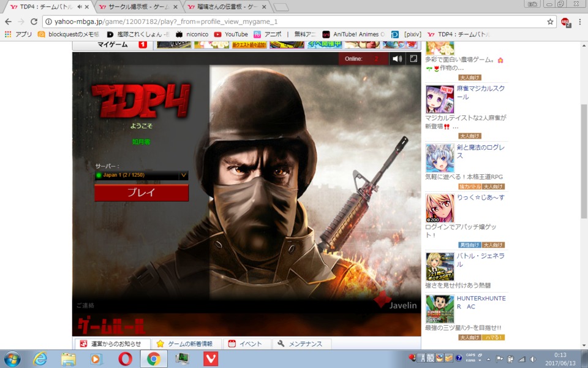
Task: Open the HUNTERxHUNTER AC game link
Action: [x=481, y=302]
